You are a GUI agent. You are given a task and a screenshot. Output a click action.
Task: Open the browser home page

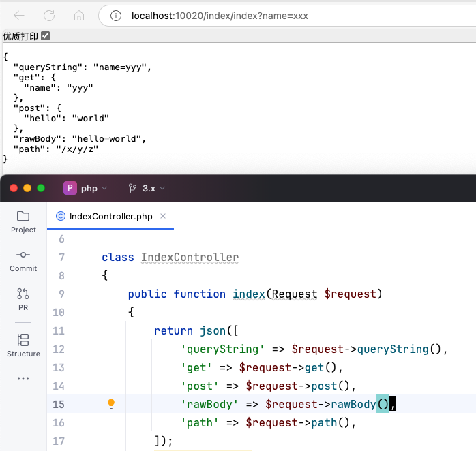pyautogui.click(x=79, y=16)
